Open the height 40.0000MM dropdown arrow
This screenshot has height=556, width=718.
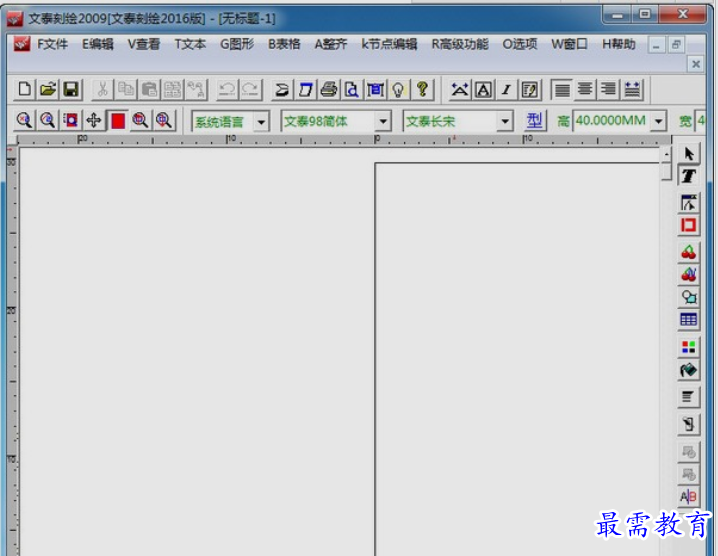point(658,121)
